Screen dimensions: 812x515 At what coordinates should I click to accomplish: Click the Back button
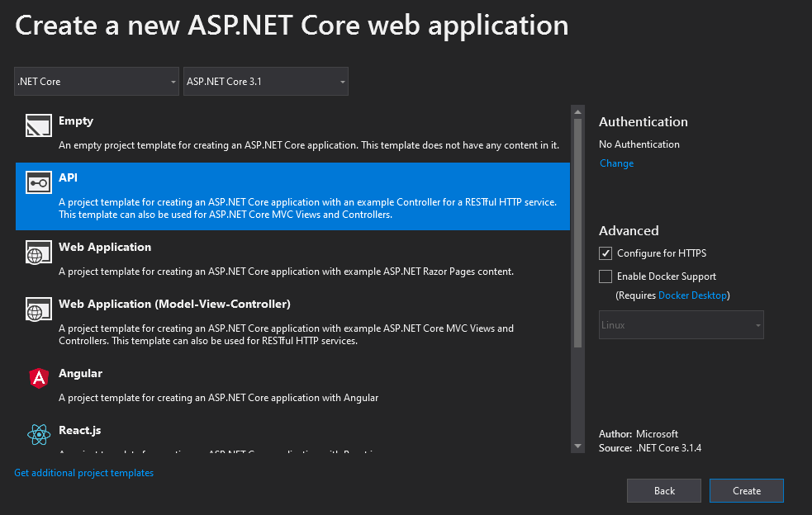[x=664, y=491]
